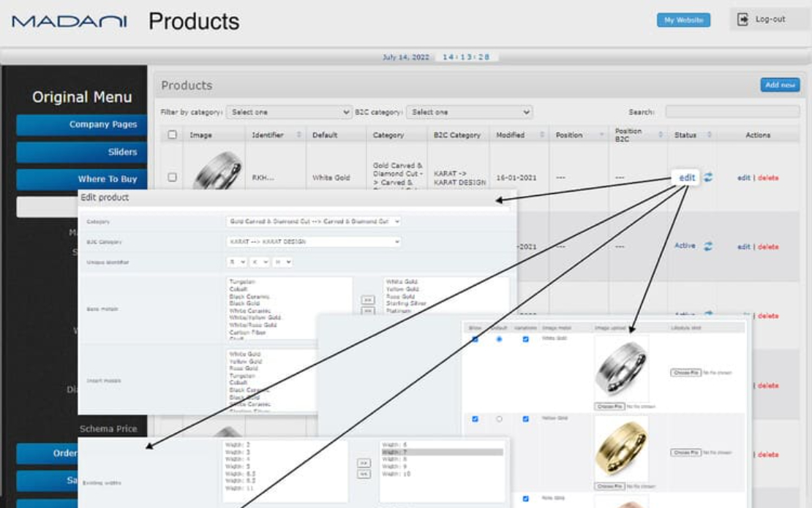This screenshot has height=508, width=812.
Task: Click delete link for 16-01-2021 product row
Action: [x=768, y=178]
